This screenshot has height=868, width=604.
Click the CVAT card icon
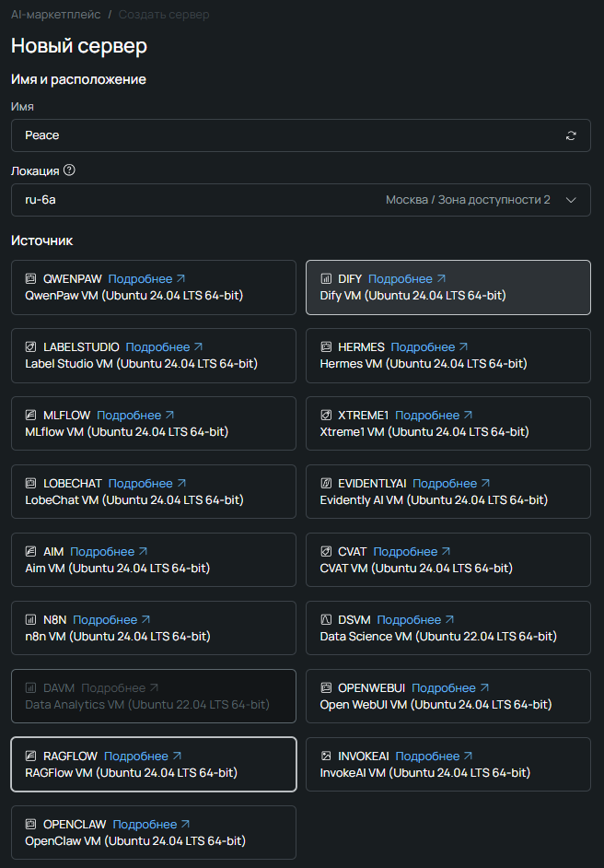coord(326,551)
